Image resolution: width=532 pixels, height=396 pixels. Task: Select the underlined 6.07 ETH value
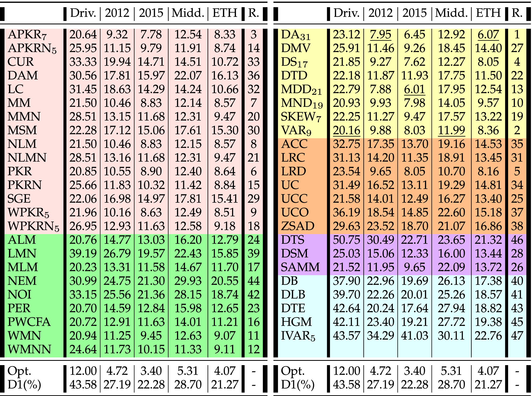(488, 35)
